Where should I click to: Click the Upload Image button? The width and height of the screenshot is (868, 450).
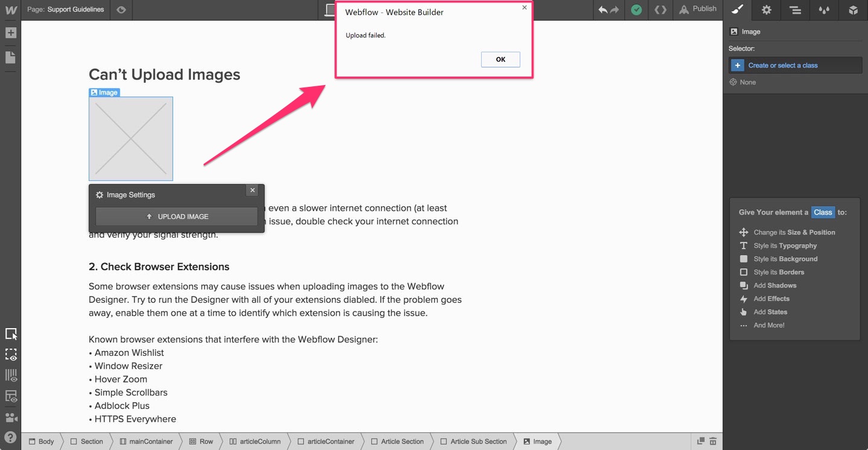coord(176,217)
